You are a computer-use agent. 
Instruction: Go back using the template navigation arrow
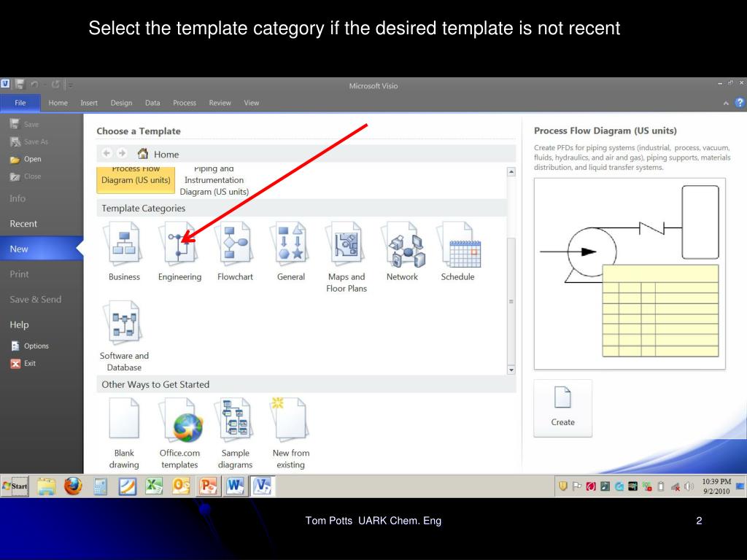(x=107, y=153)
